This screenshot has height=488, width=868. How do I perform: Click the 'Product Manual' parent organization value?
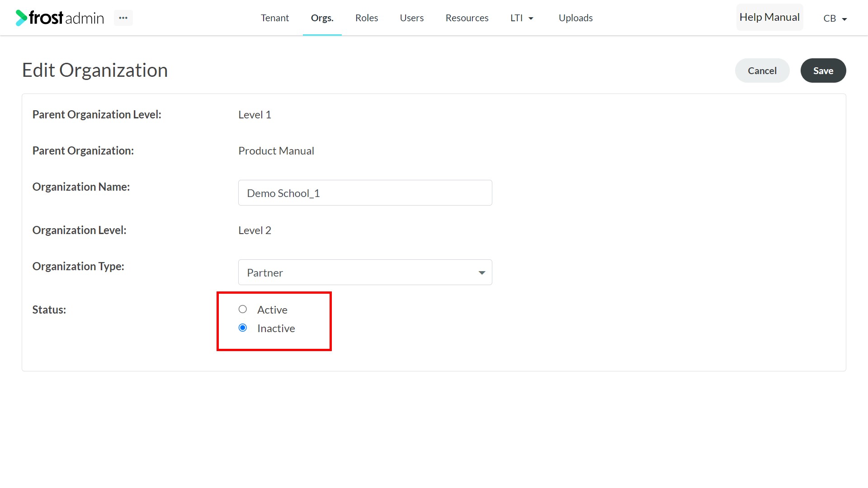pyautogui.click(x=276, y=150)
